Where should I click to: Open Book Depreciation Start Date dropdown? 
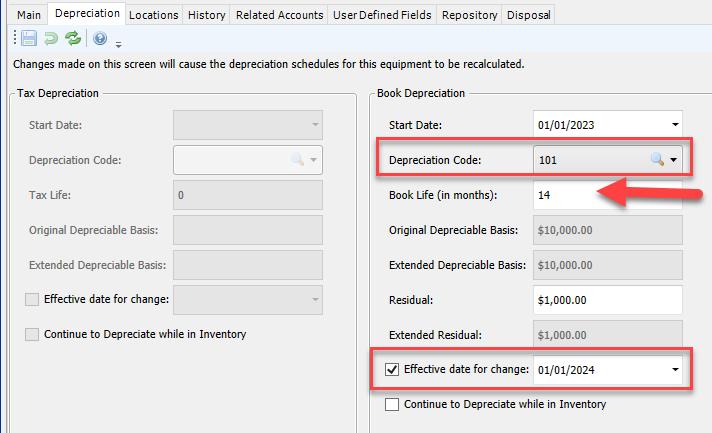pos(675,125)
